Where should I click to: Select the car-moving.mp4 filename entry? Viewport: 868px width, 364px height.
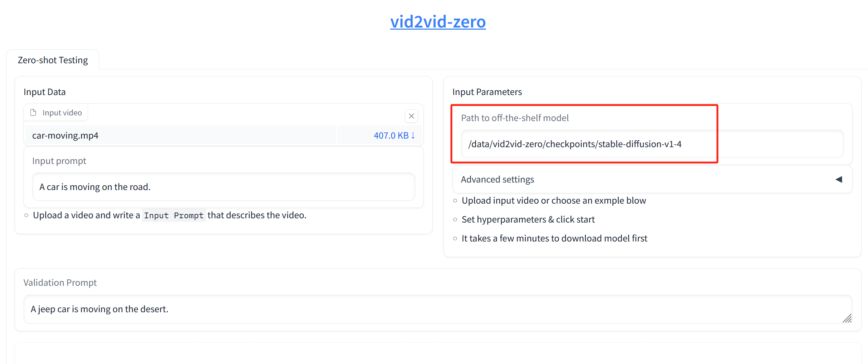click(65, 135)
